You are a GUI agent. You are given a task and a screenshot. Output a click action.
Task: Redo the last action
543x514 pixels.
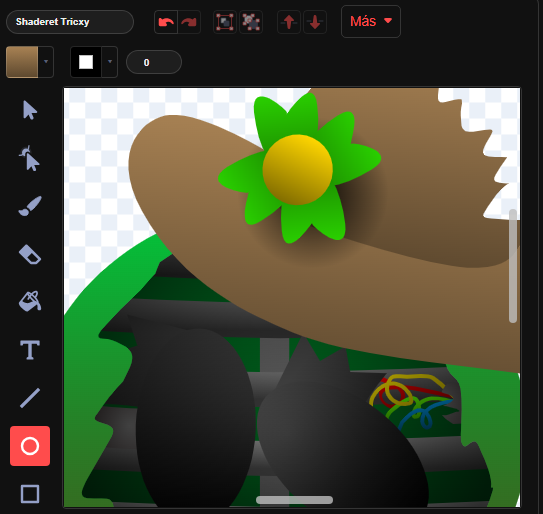(x=189, y=22)
